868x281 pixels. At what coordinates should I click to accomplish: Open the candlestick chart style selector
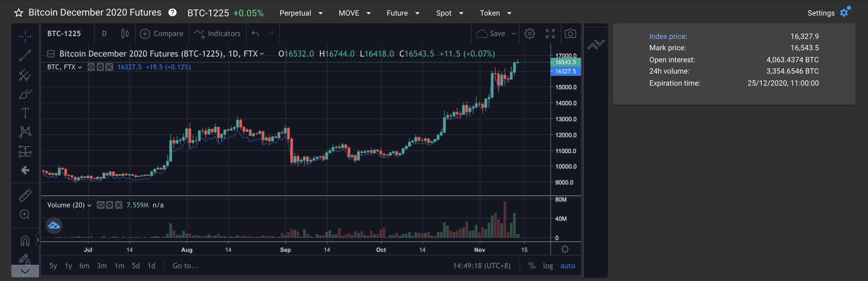click(x=125, y=34)
